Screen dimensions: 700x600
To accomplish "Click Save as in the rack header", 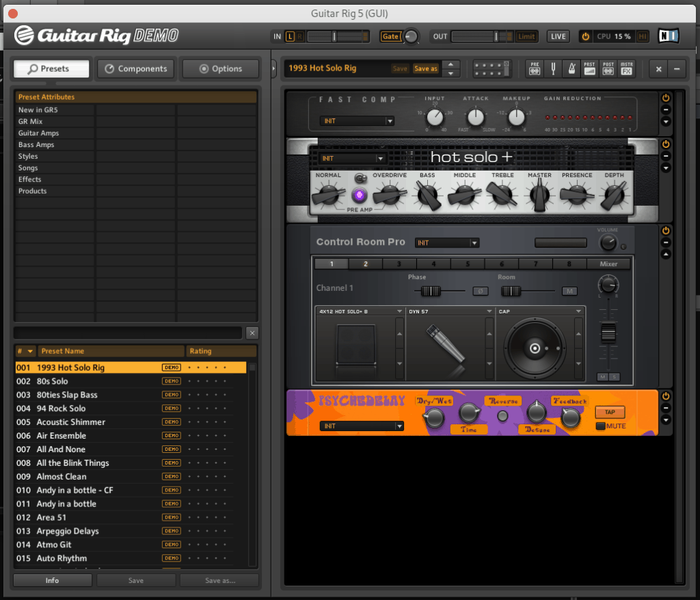I will (x=425, y=68).
